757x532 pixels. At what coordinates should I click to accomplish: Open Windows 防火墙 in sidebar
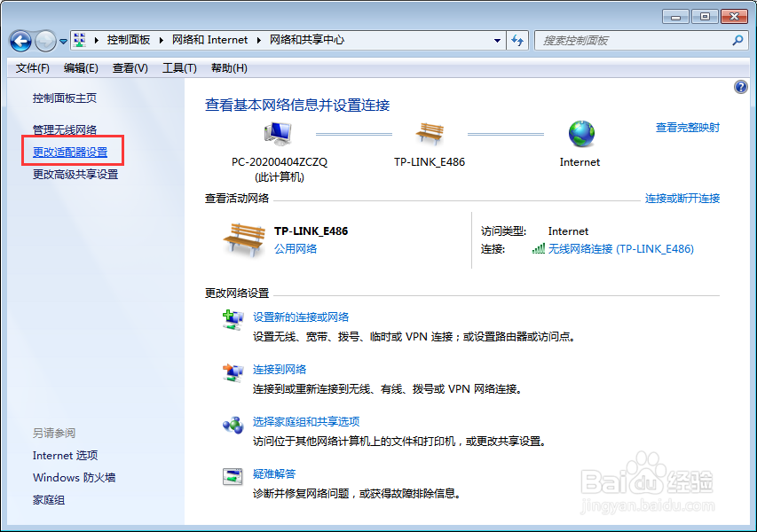tap(74, 478)
